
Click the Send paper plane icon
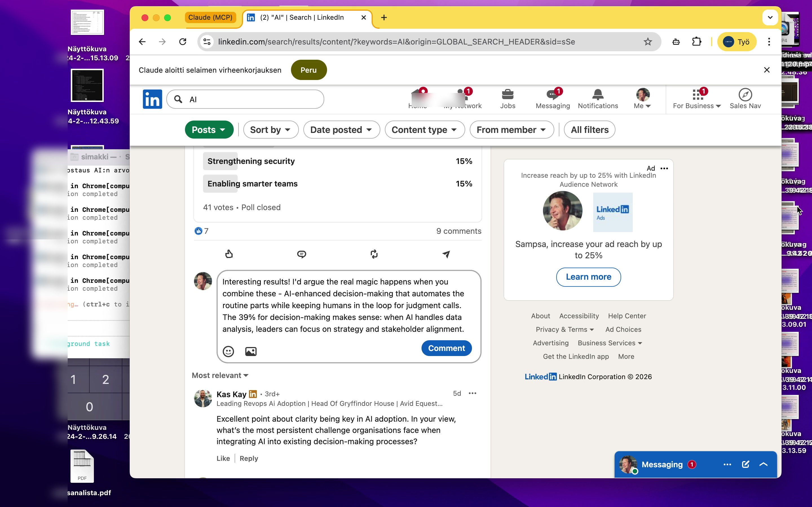click(446, 254)
